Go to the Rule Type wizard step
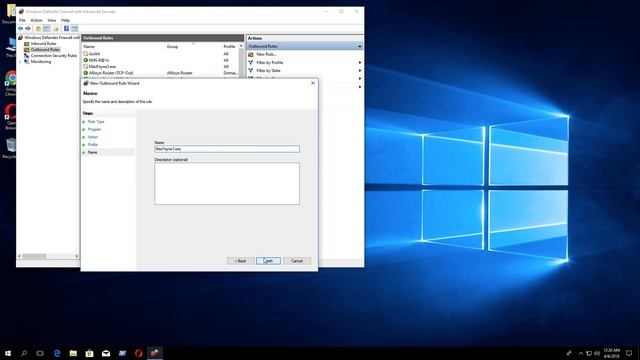Viewport: 640px width, 360px height. 96,122
